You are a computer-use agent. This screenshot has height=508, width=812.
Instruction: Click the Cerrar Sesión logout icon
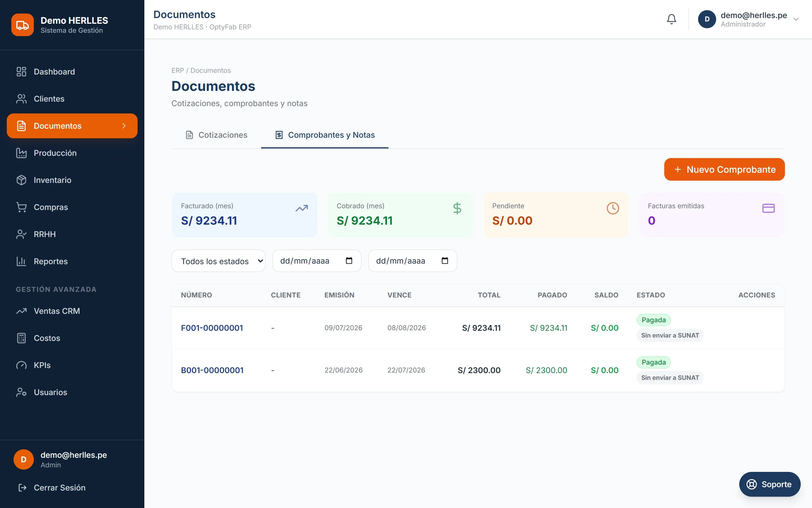pos(23,487)
